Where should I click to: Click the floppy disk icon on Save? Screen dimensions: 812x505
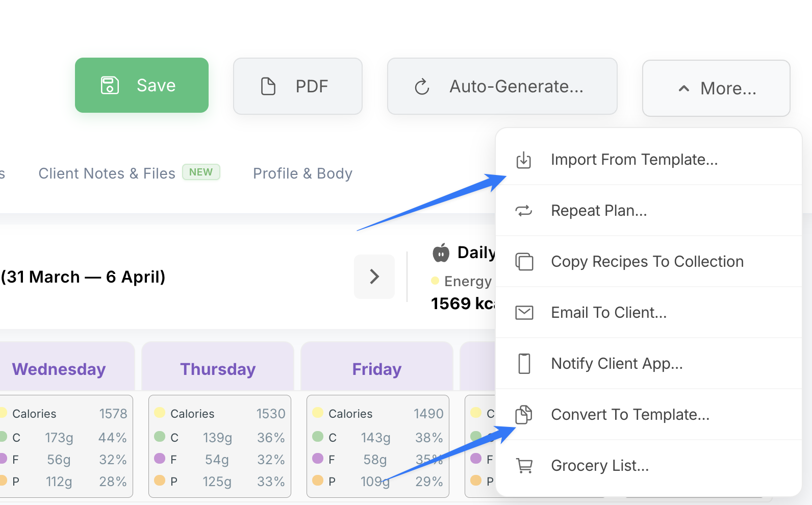pyautogui.click(x=110, y=85)
